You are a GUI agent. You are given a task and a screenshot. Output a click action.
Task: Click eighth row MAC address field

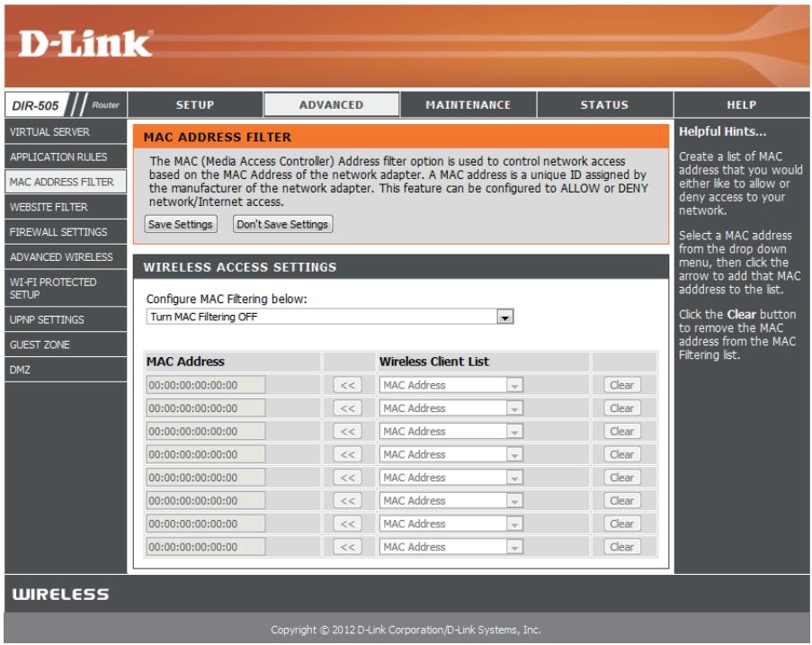coord(206,547)
